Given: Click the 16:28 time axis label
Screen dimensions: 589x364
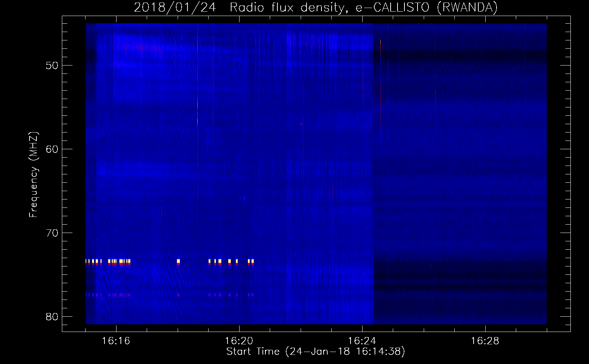Looking at the screenshot, I should point(485,341).
